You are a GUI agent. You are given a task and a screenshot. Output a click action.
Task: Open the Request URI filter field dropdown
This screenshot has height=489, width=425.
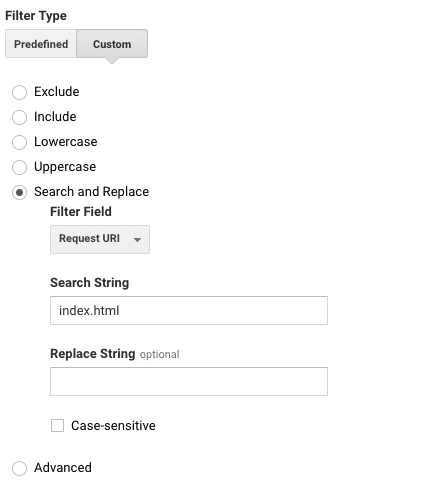(100, 239)
